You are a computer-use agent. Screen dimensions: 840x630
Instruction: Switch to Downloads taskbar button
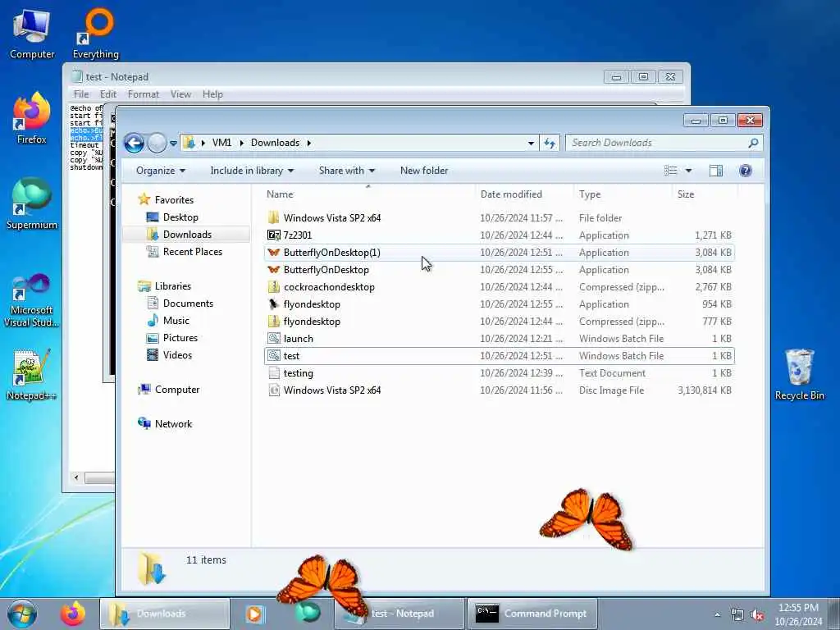pos(164,614)
